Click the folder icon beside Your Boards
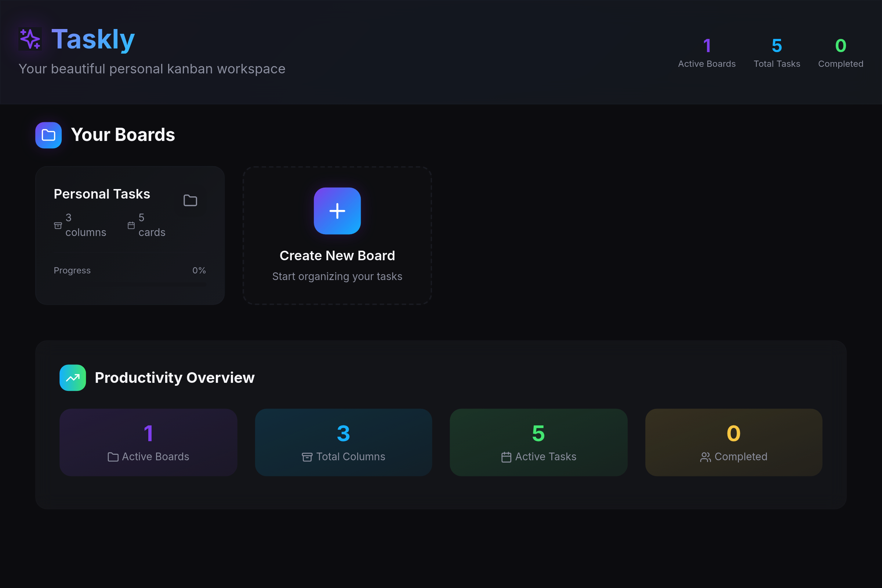 pyautogui.click(x=48, y=135)
